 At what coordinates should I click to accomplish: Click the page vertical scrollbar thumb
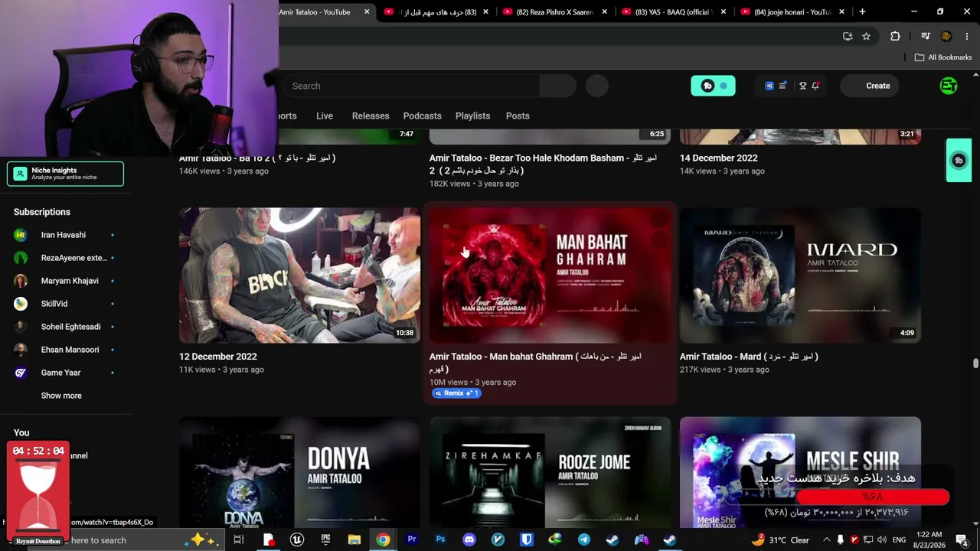pyautogui.click(x=975, y=364)
